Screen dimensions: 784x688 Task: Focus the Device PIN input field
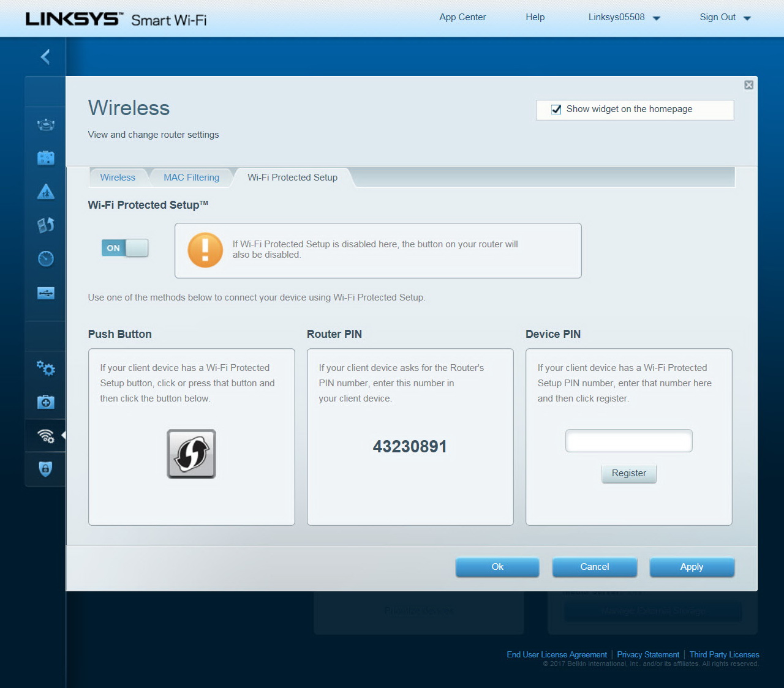(629, 441)
